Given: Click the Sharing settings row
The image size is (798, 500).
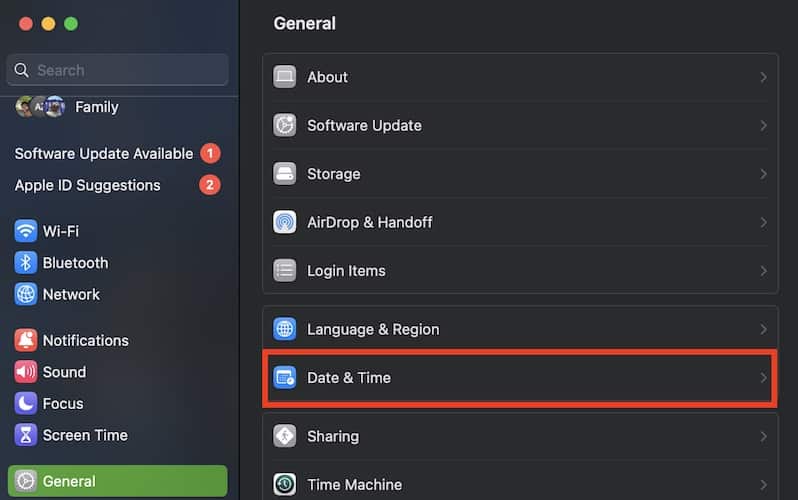Looking at the screenshot, I should point(520,436).
